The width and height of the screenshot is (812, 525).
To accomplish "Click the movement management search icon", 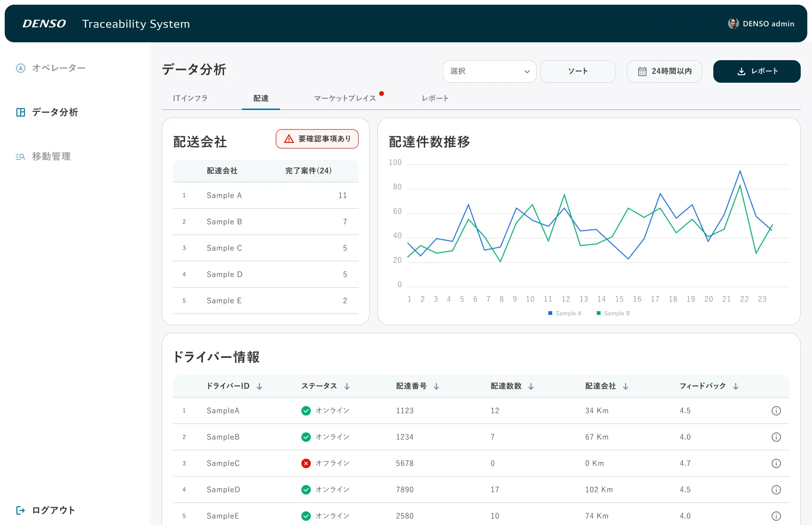I will [20, 157].
